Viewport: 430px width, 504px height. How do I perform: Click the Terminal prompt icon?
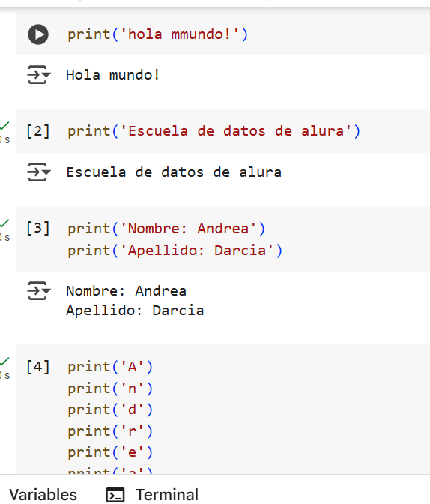coord(115,495)
